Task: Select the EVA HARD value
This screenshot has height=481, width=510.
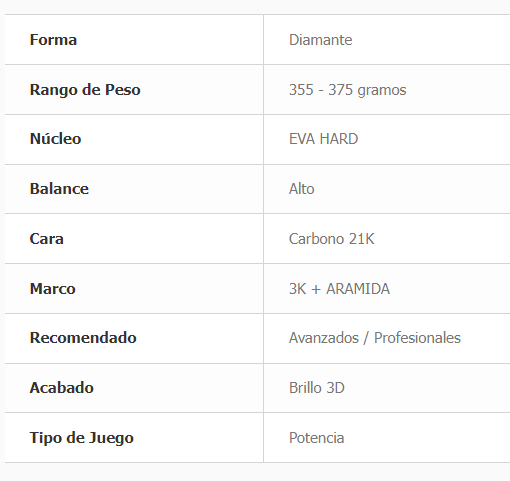Action: 323,139
